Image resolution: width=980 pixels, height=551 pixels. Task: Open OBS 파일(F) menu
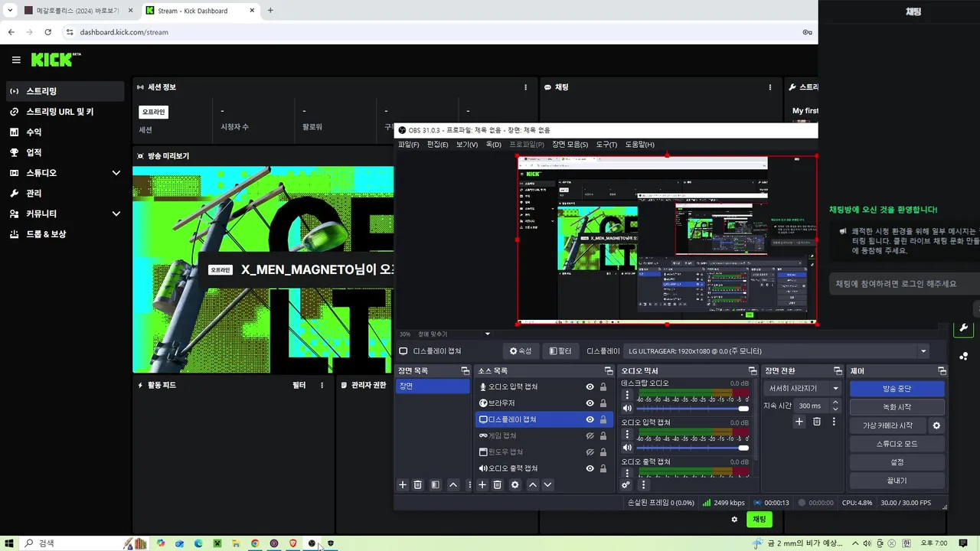[x=409, y=145]
